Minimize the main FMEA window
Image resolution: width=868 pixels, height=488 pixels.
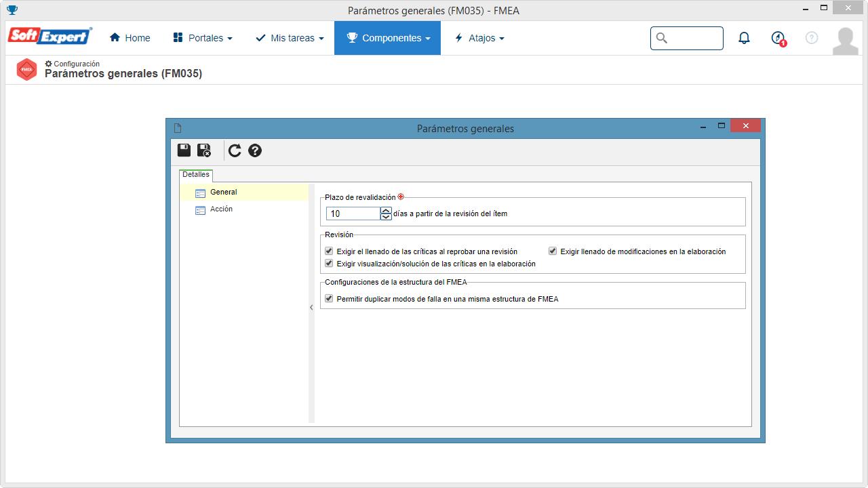pos(804,8)
